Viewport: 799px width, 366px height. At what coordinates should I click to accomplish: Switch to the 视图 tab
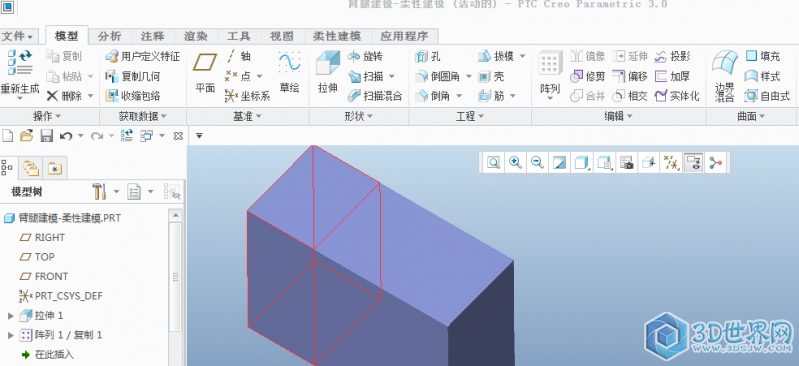point(281,36)
